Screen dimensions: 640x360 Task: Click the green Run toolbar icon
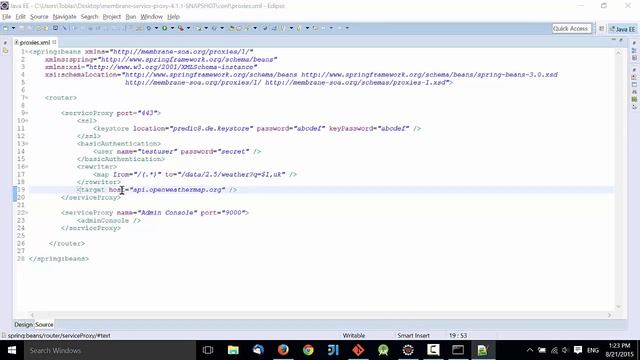click(164, 28)
